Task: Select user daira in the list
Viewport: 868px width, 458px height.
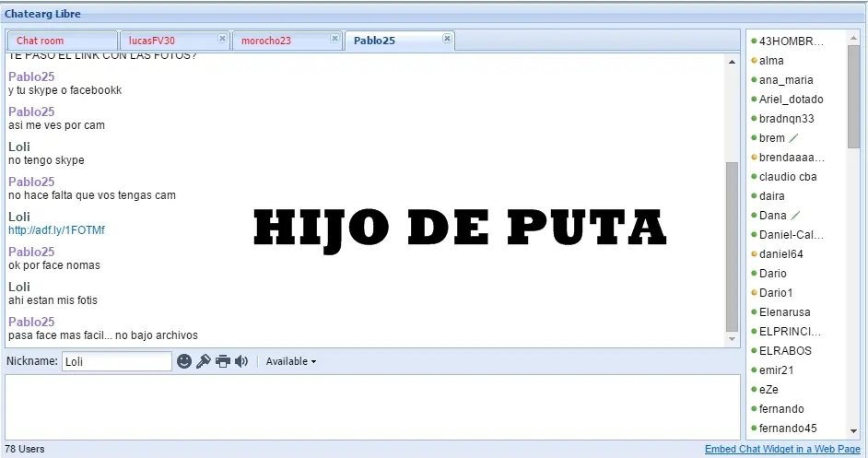Action: pyautogui.click(x=771, y=196)
